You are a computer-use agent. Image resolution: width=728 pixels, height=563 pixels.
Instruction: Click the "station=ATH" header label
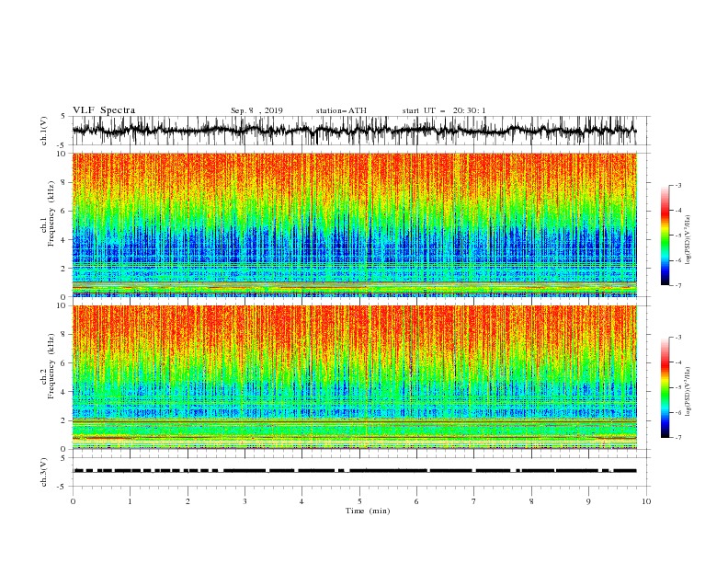click(341, 110)
